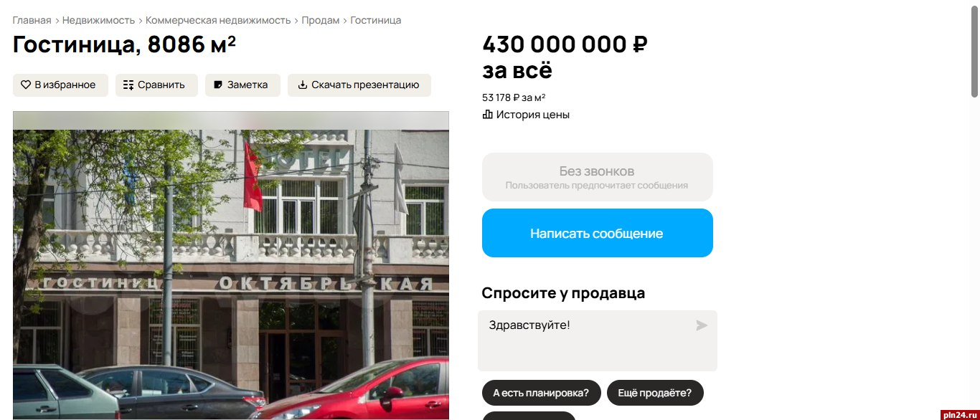980x420 pixels.
Task: Click the price history chart icon
Action: 488,115
